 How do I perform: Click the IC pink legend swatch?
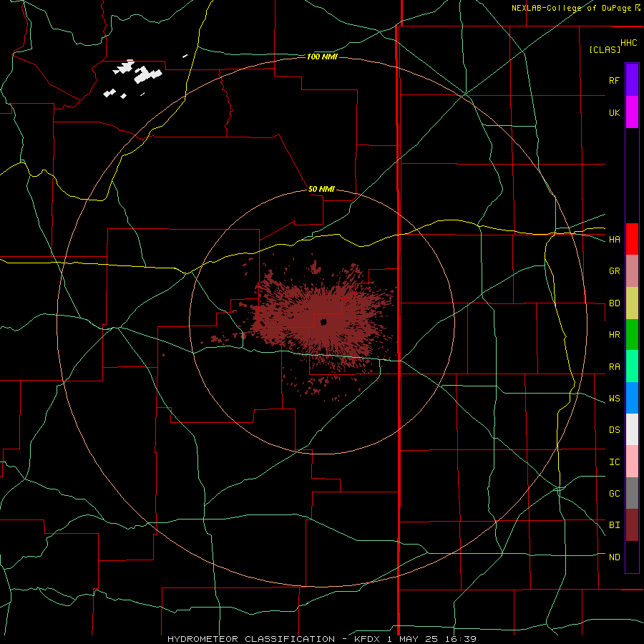632,462
